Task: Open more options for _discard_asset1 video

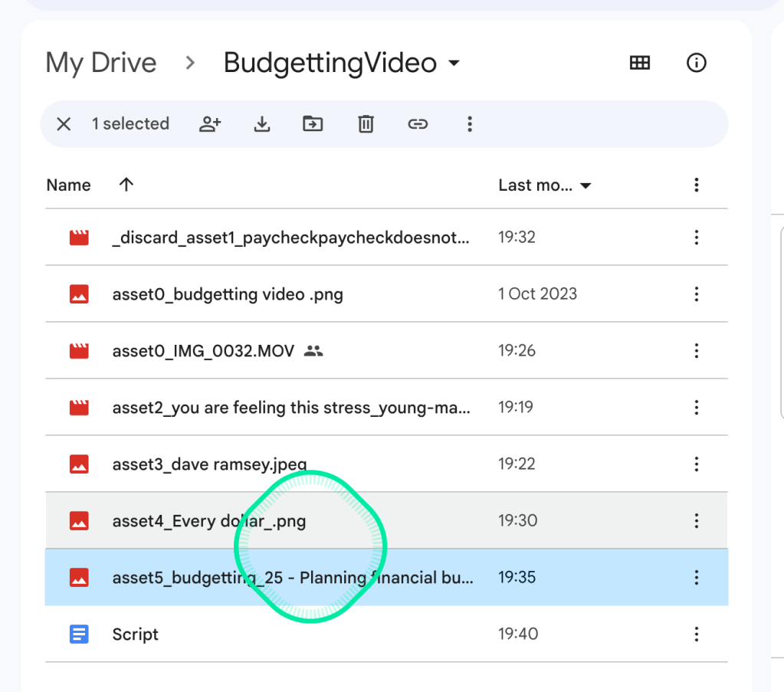Action: (x=696, y=237)
